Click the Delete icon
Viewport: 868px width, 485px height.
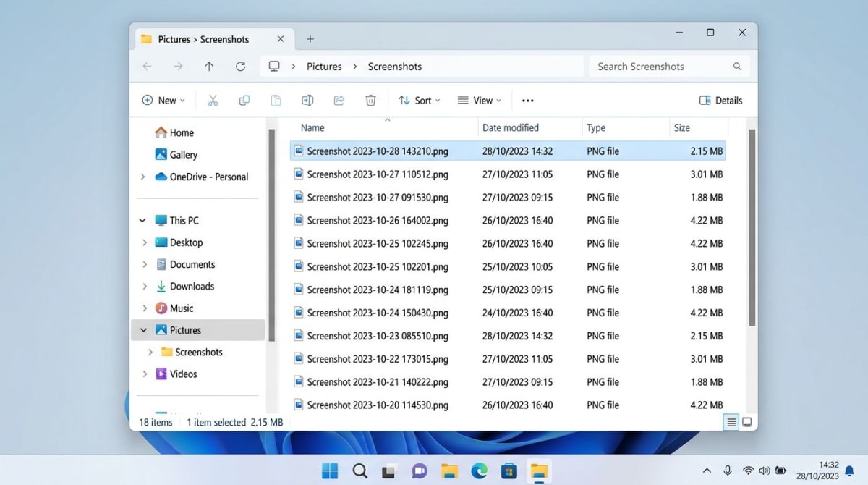[x=370, y=100]
